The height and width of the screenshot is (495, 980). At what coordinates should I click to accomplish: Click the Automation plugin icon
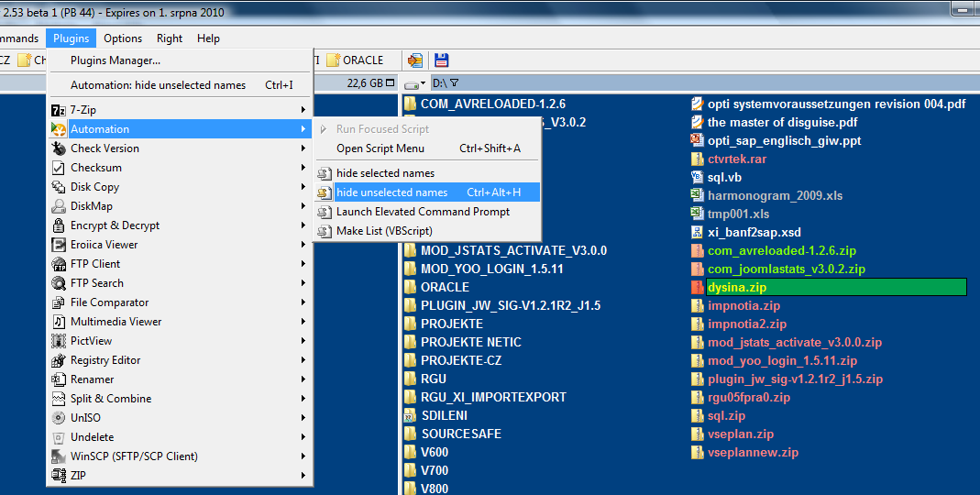coord(58,129)
